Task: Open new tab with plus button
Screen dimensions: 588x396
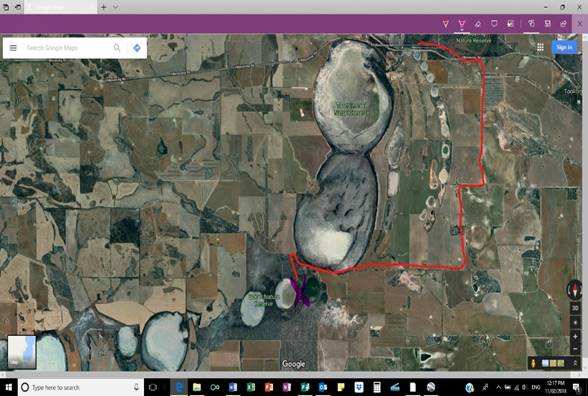Action: click(x=104, y=7)
